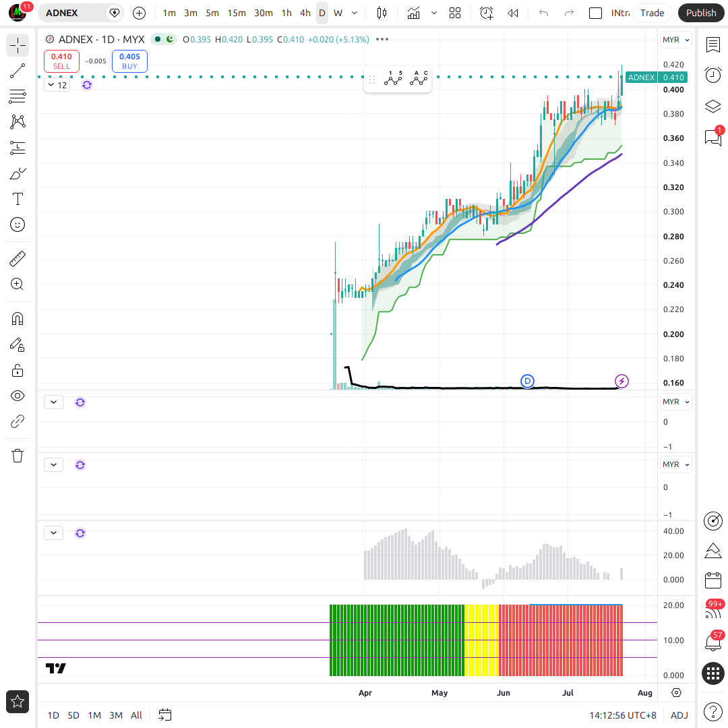Screen dimensions: 728x728
Task: Open the Fibonacci retracement tools
Action: [18, 96]
